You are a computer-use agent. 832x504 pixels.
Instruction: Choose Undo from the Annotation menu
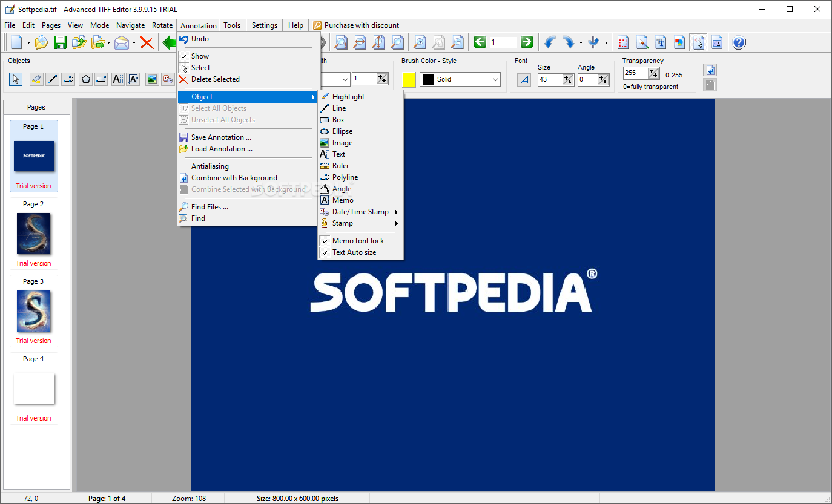tap(248, 39)
